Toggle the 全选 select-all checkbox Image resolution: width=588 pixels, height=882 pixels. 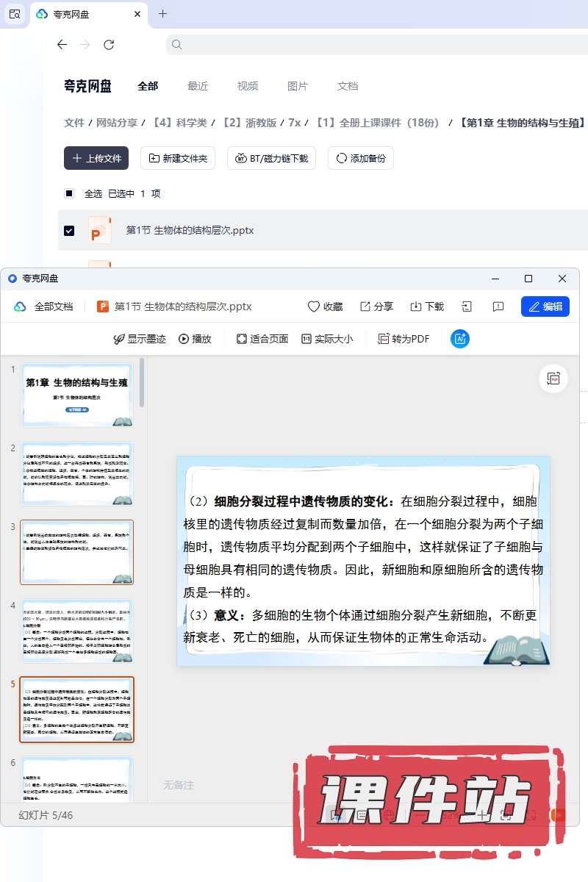[x=69, y=194]
